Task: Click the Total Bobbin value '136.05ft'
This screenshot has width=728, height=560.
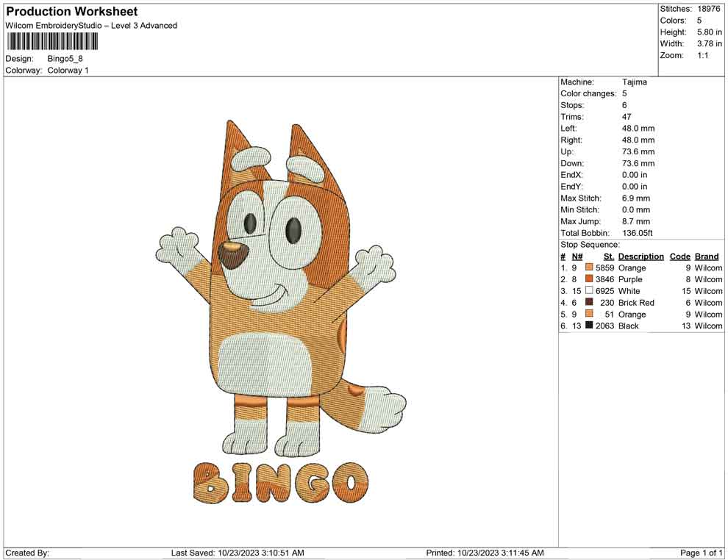Action: (638, 232)
